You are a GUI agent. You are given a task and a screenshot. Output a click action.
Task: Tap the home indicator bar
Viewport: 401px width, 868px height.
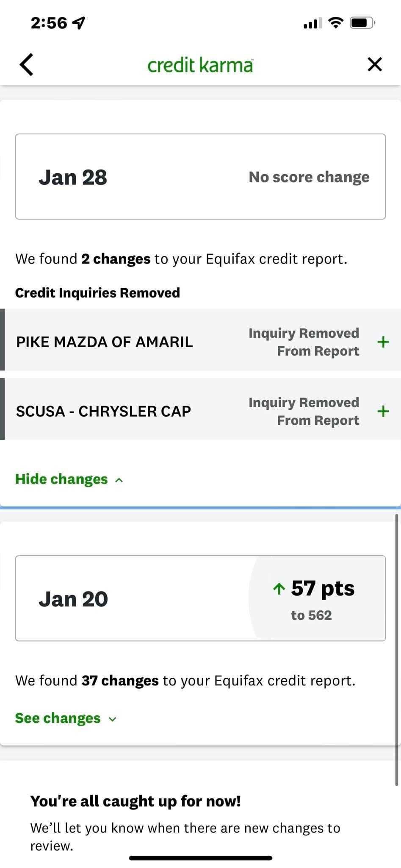pyautogui.click(x=201, y=858)
